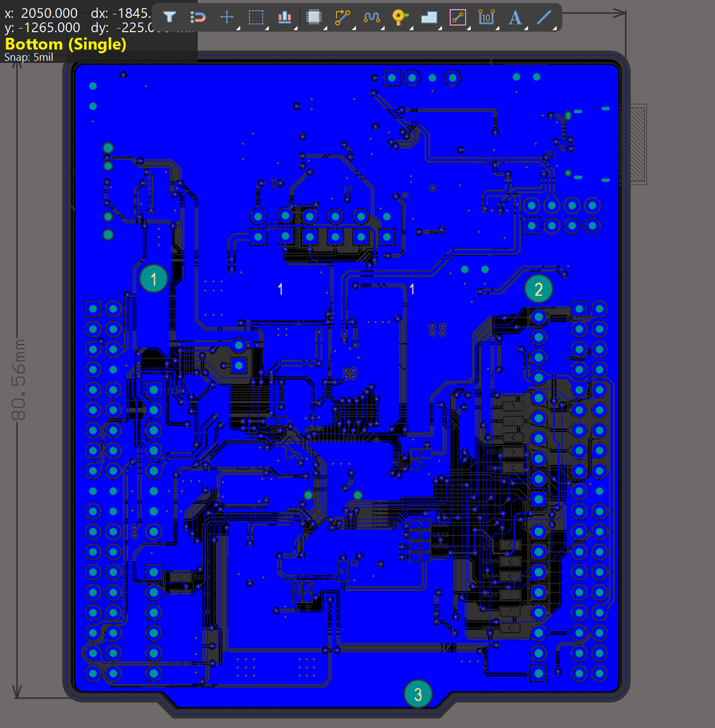Select the Move Objects crosshair tool
The image size is (715, 728).
click(226, 17)
